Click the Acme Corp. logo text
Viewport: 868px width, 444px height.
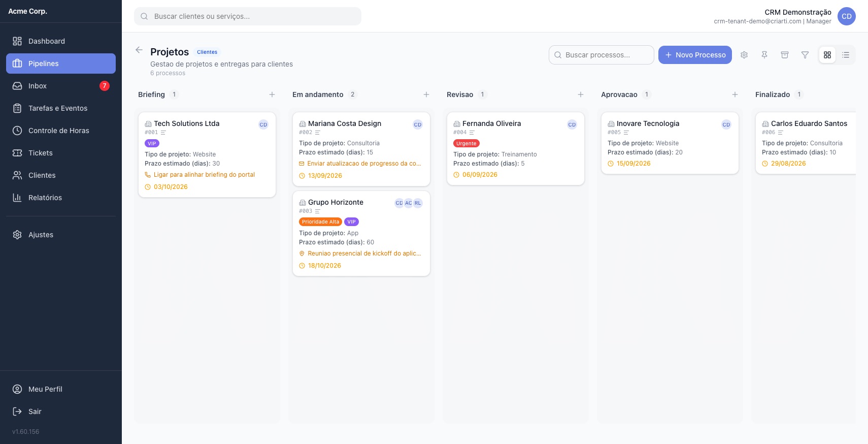tap(28, 11)
